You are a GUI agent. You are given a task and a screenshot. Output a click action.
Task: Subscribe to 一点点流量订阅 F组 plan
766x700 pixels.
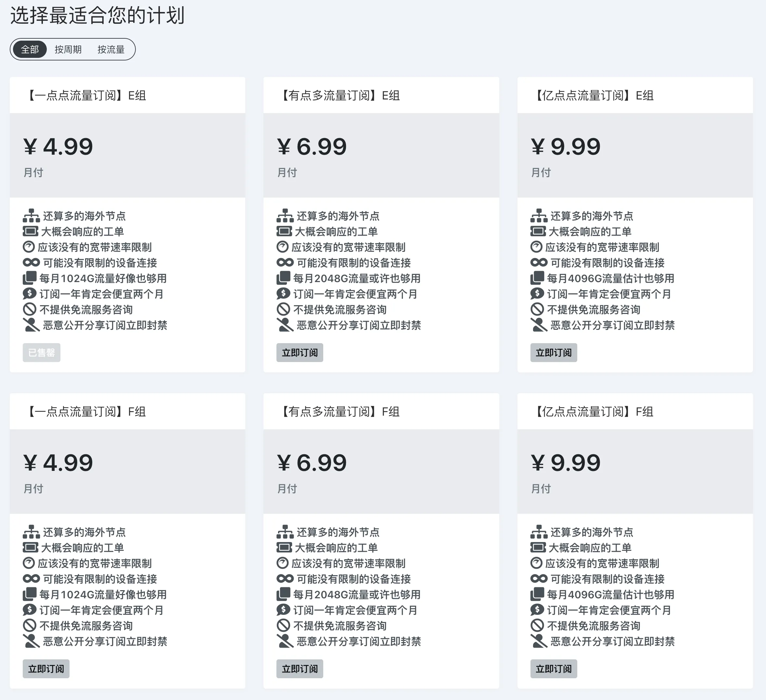click(x=46, y=669)
